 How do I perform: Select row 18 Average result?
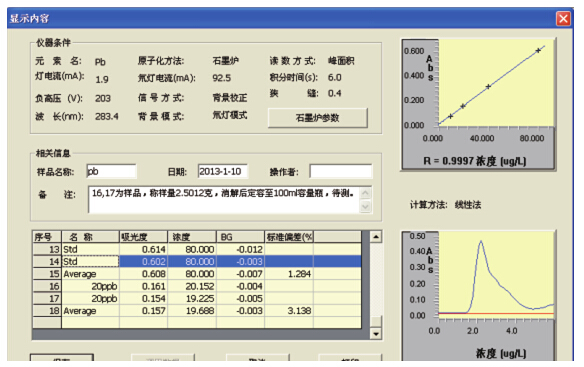coord(197,311)
